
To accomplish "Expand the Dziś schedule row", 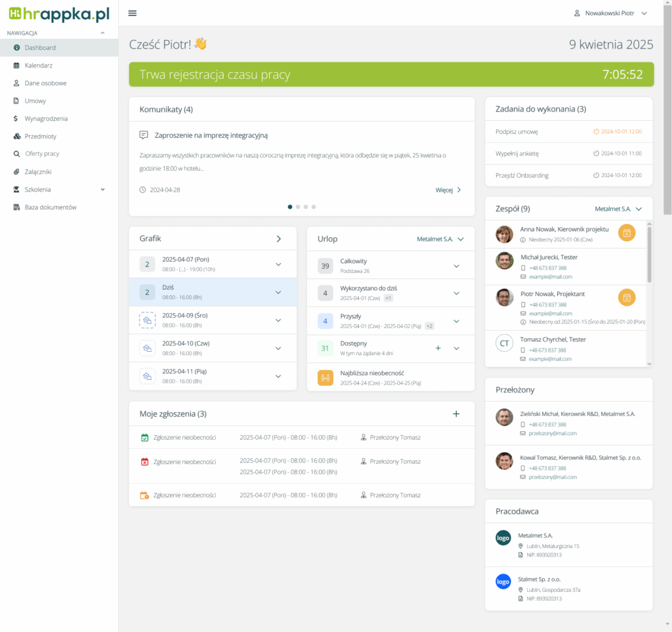I will tap(278, 292).
